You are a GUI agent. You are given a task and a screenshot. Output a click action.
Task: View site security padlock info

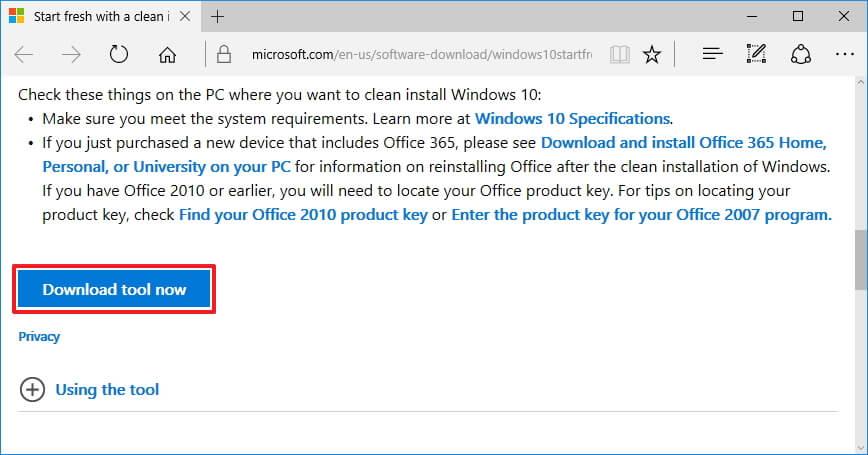[224, 54]
